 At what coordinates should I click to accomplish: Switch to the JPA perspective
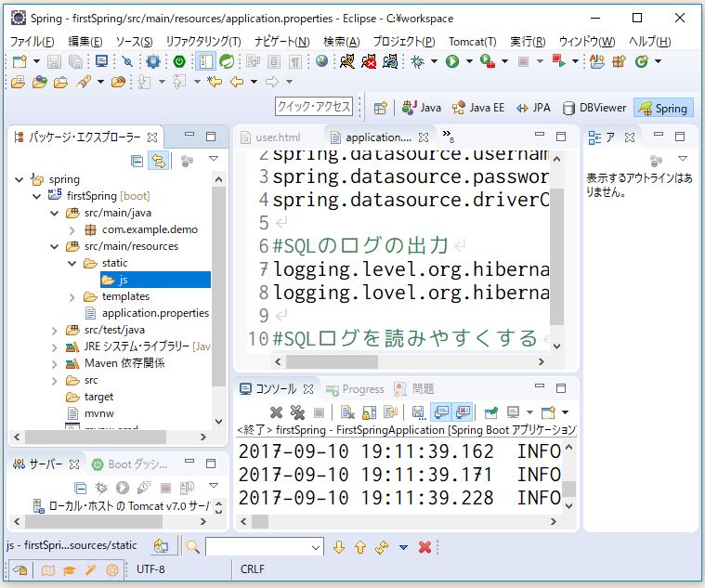click(533, 108)
